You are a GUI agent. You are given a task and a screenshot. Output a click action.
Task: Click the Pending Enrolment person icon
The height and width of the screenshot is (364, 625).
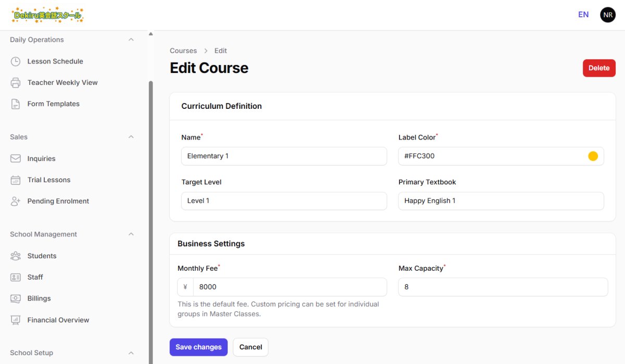coord(16,201)
